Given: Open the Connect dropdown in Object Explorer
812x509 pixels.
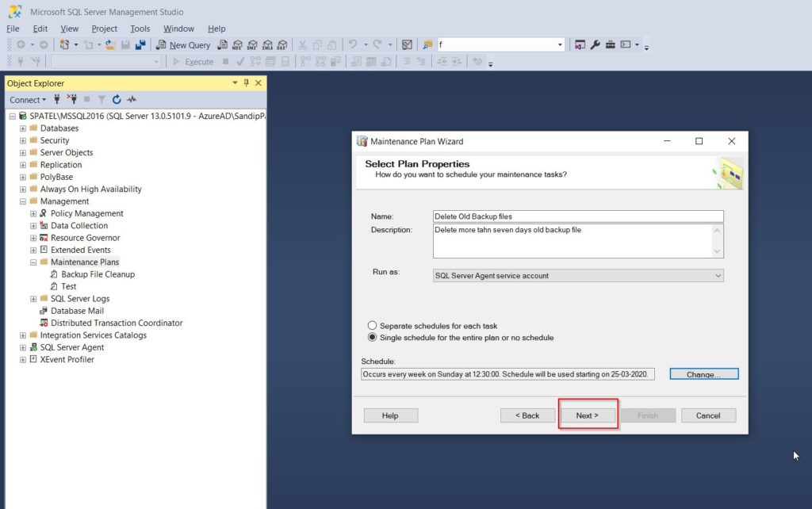Looking at the screenshot, I should (28, 99).
